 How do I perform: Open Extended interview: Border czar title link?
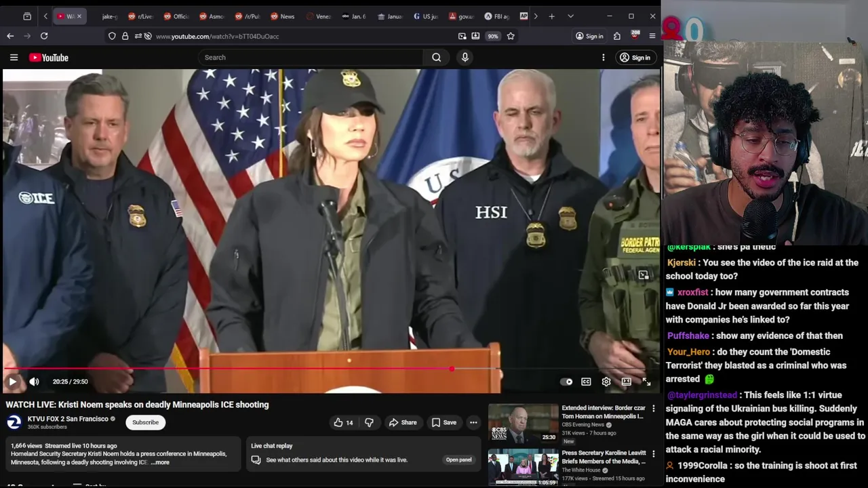[604, 412]
